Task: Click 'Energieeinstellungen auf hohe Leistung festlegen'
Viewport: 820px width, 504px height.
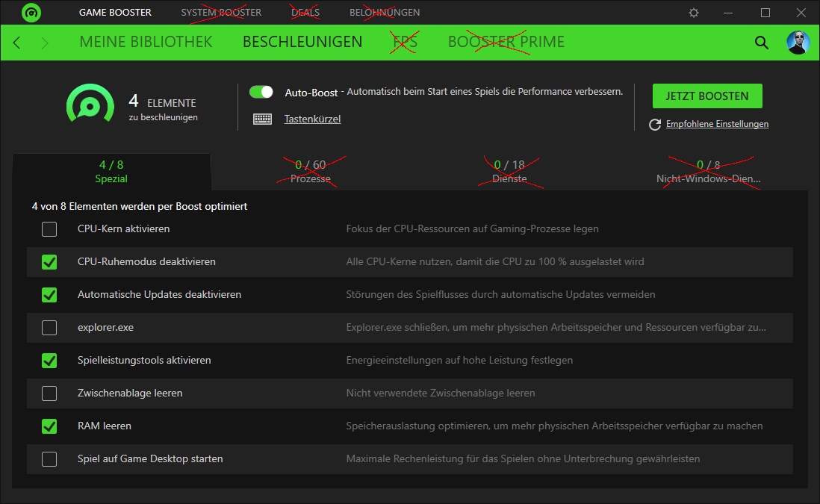Action: 459,361
